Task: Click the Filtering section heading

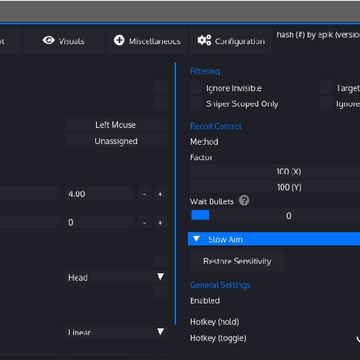Action: (x=205, y=71)
